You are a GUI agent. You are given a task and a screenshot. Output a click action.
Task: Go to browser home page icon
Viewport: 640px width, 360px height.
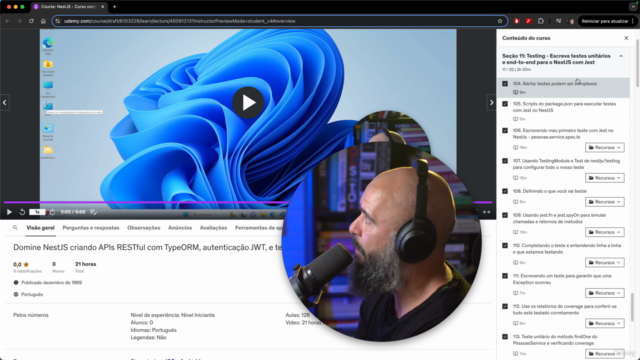point(43,21)
